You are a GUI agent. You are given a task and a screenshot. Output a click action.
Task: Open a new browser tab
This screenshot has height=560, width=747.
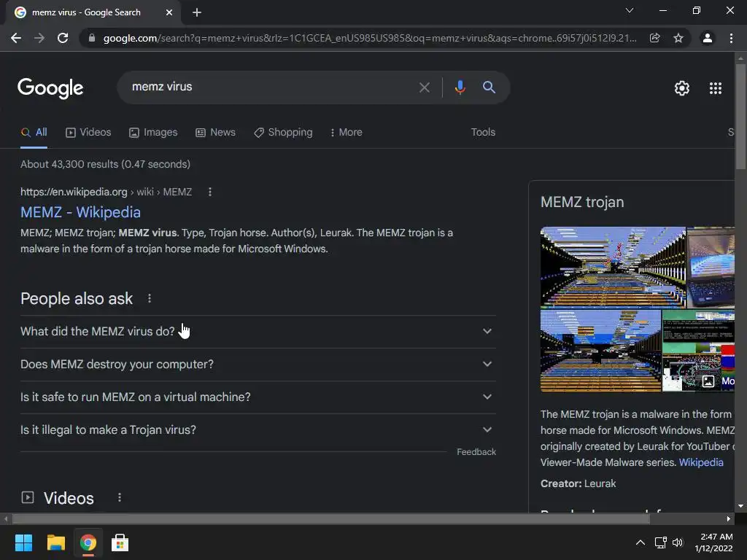(197, 12)
